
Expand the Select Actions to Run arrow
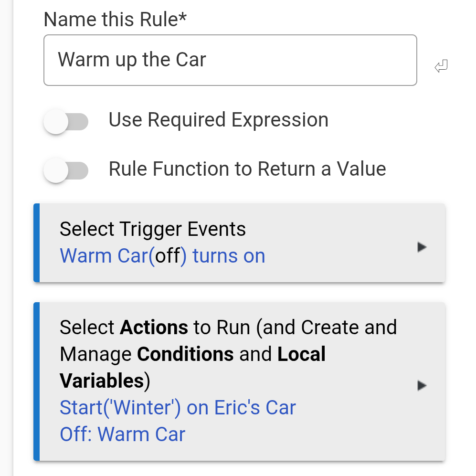tap(422, 385)
